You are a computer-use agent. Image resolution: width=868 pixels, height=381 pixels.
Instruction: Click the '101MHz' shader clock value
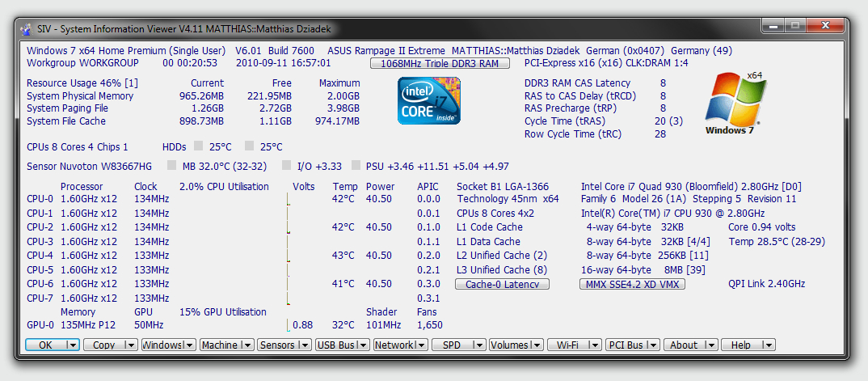tap(384, 325)
